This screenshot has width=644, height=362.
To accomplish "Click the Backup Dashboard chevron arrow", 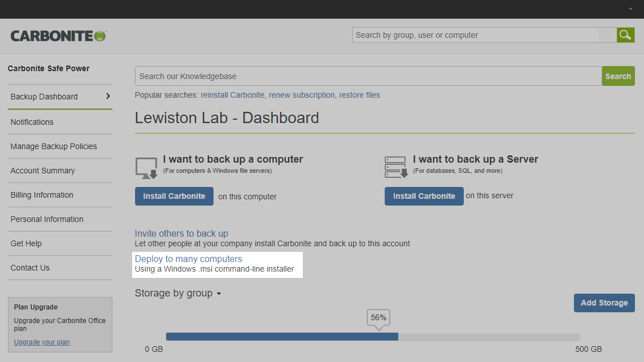I will pos(108,97).
